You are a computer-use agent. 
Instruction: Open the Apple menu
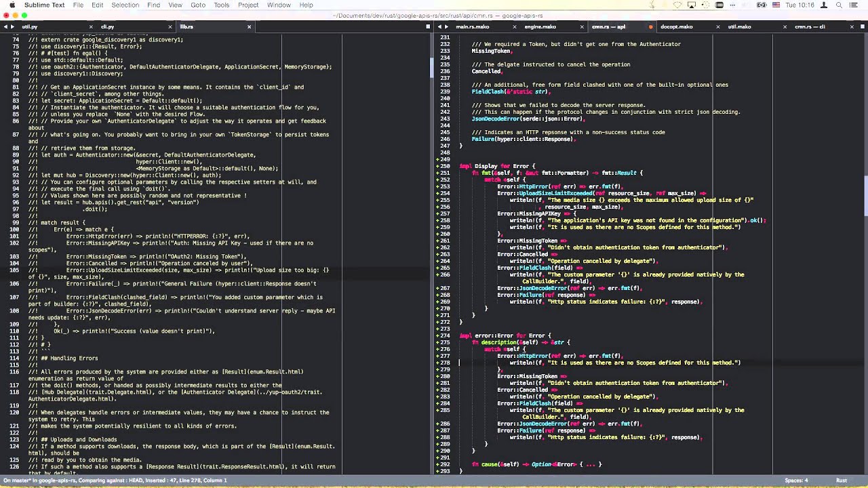[12, 5]
